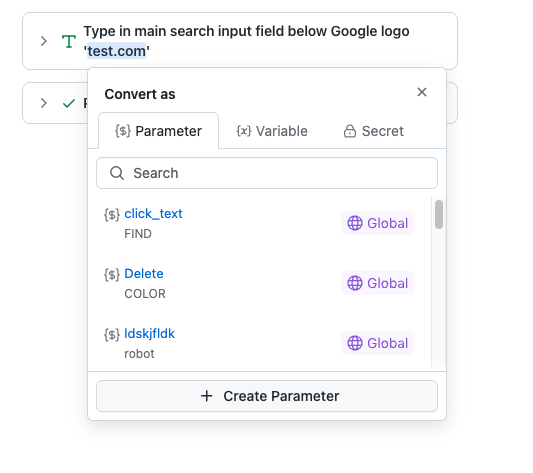Image resolution: width=533 pixels, height=473 pixels.
Task: Switch to the Variable tab
Action: (x=272, y=131)
